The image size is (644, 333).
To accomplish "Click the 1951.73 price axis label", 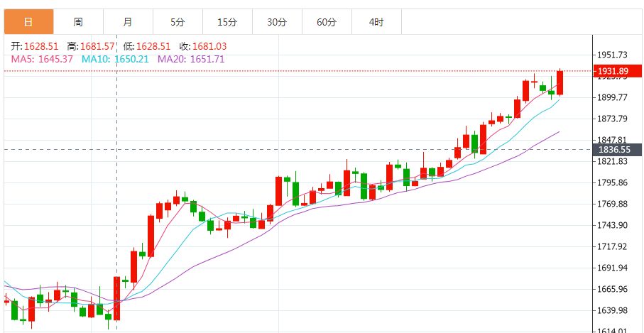I will pyautogui.click(x=613, y=55).
